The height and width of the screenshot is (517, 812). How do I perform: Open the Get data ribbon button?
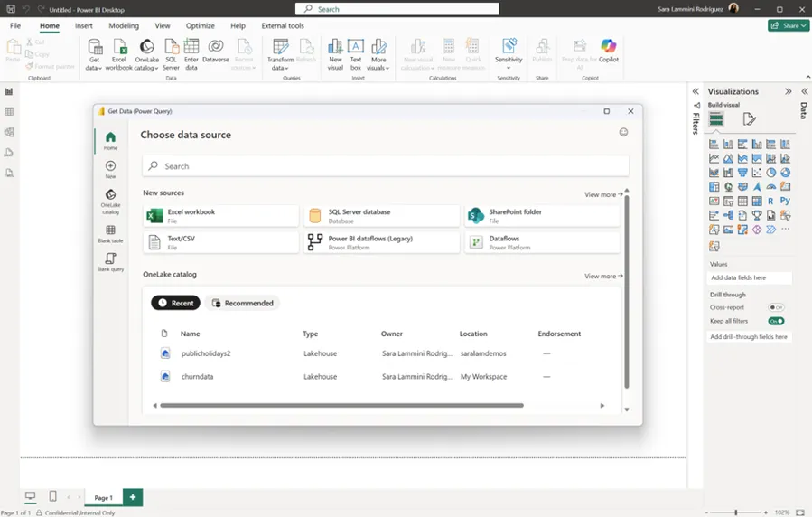pyautogui.click(x=94, y=54)
